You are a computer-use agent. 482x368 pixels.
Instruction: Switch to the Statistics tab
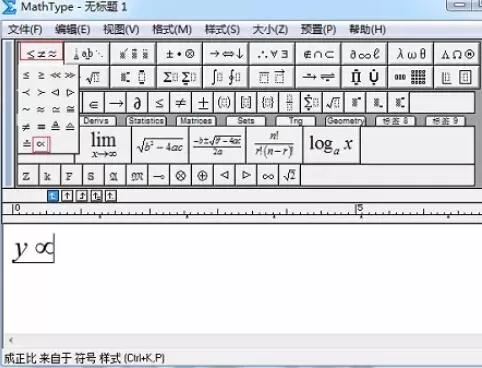146,121
